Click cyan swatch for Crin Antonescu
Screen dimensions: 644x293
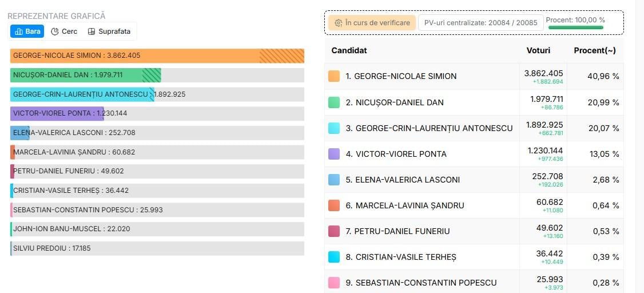click(x=334, y=128)
